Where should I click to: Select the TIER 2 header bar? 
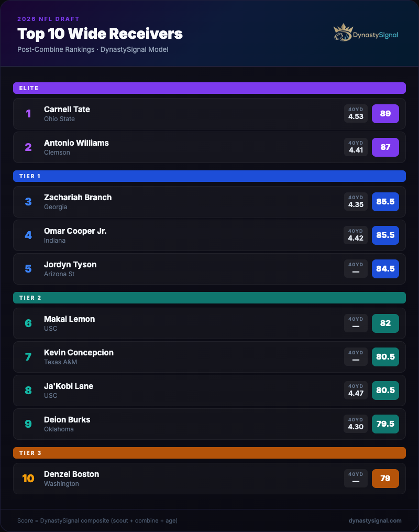210,298
